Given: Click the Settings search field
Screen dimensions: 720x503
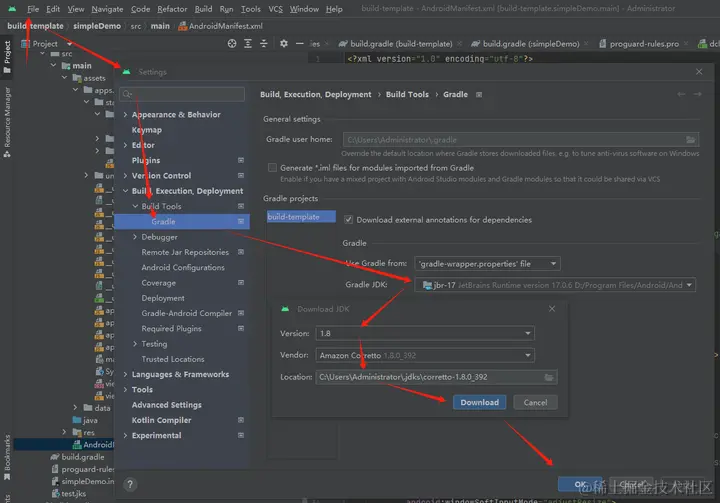Looking at the screenshot, I should [182, 94].
